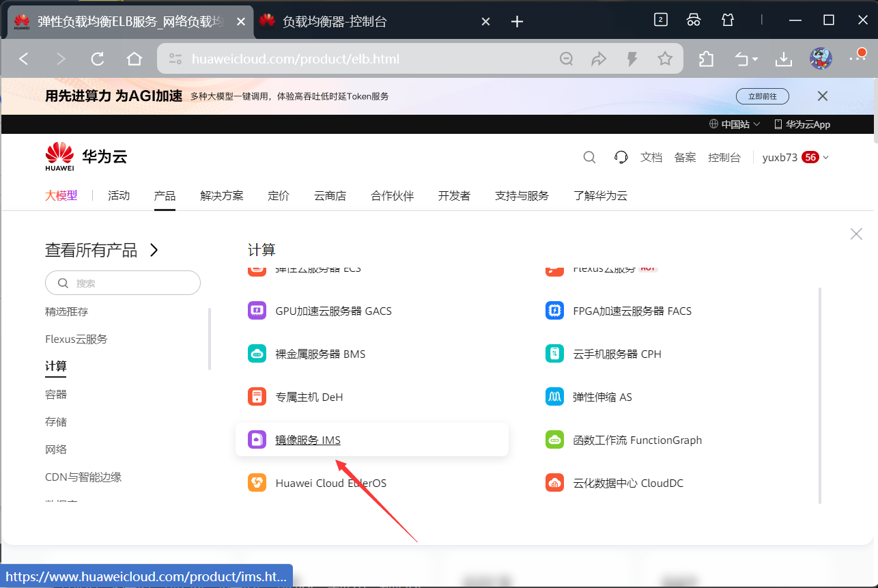Select the 网络 category
This screenshot has width=878, height=588.
click(56, 449)
